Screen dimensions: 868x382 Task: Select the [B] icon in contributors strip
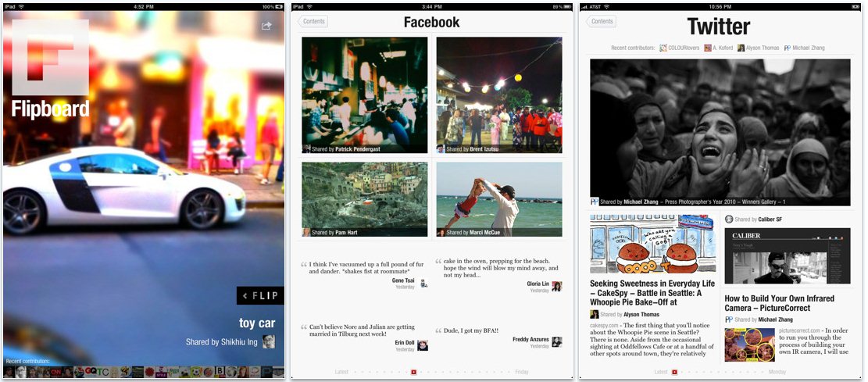pos(220,372)
